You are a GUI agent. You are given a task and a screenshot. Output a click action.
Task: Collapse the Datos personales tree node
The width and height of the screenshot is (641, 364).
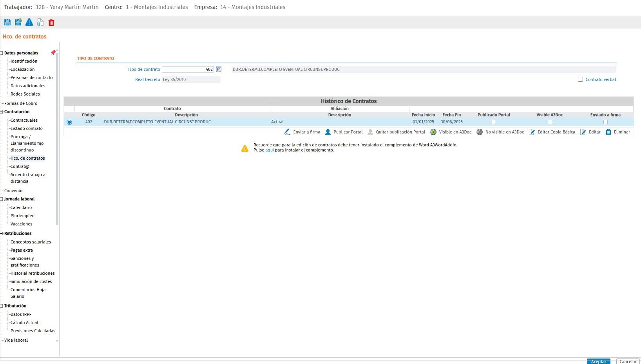[2, 53]
